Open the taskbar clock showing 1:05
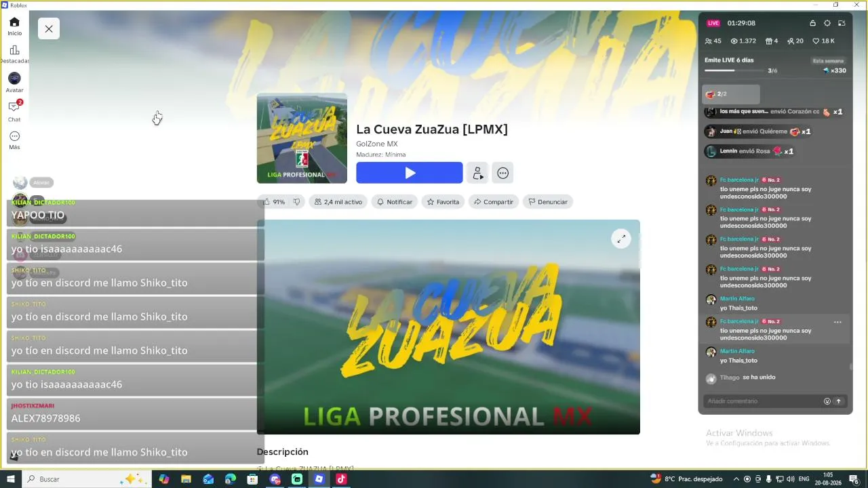The image size is (868, 488). click(x=828, y=479)
